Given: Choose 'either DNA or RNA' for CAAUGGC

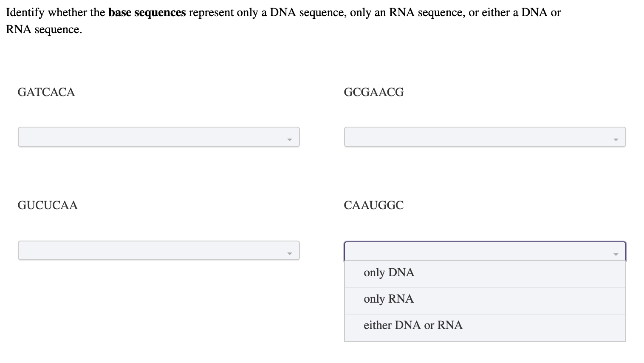Looking at the screenshot, I should [x=413, y=325].
